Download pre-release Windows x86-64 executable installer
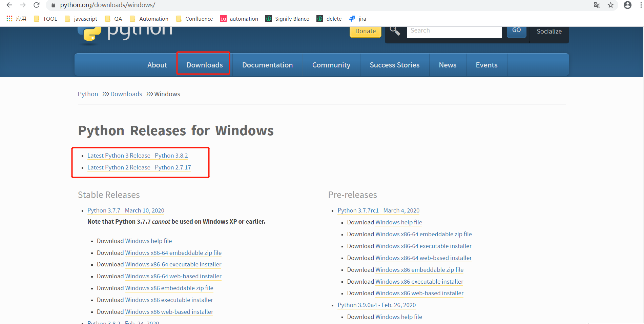Image resolution: width=644 pixels, height=324 pixels. click(x=423, y=246)
